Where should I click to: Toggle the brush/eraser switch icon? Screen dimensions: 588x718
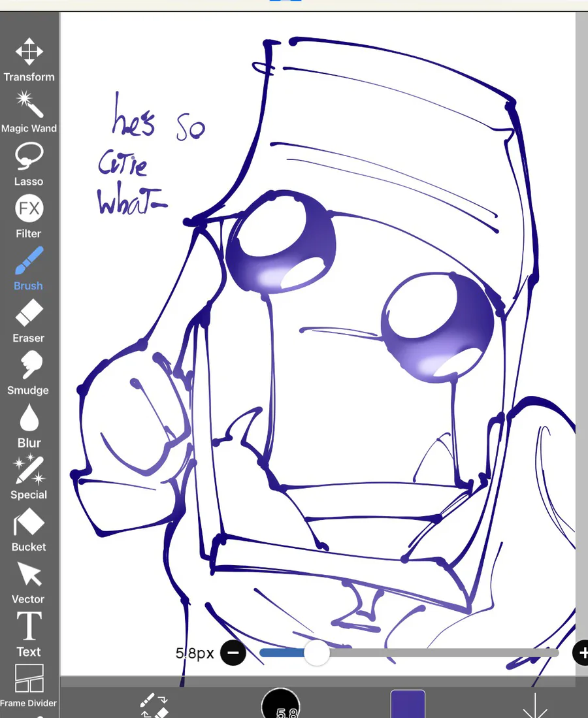(154, 706)
